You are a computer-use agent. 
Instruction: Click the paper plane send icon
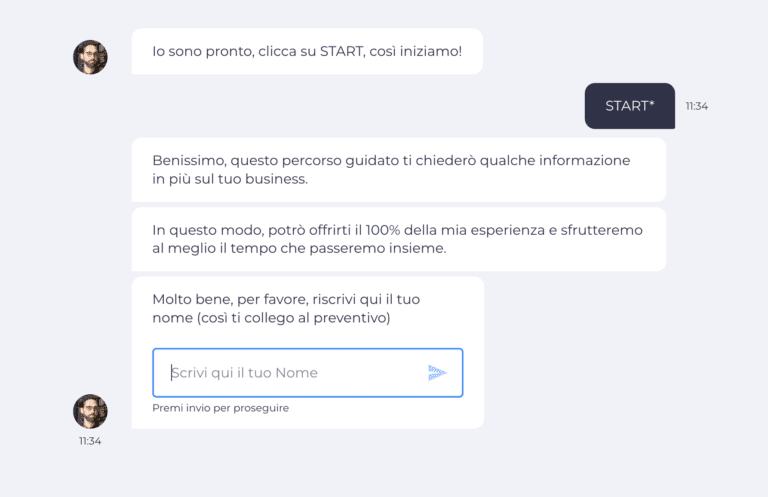tap(437, 373)
